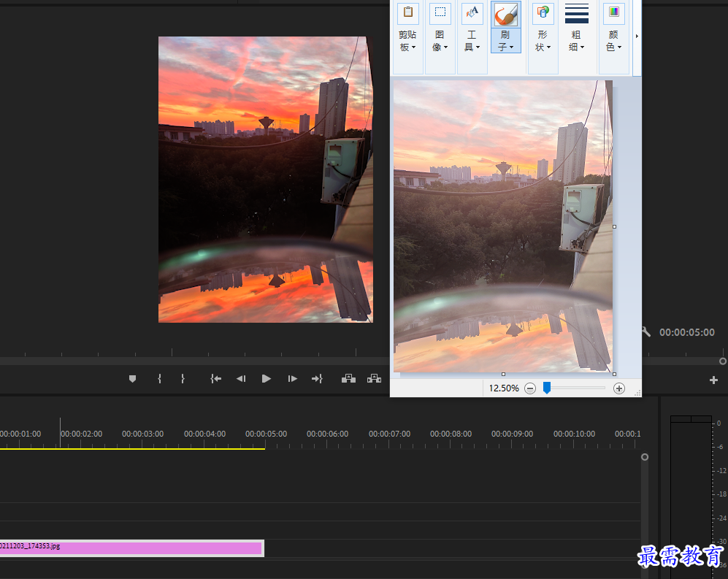Open the Brushes (刷子) dropdown in Paint

[505, 41]
